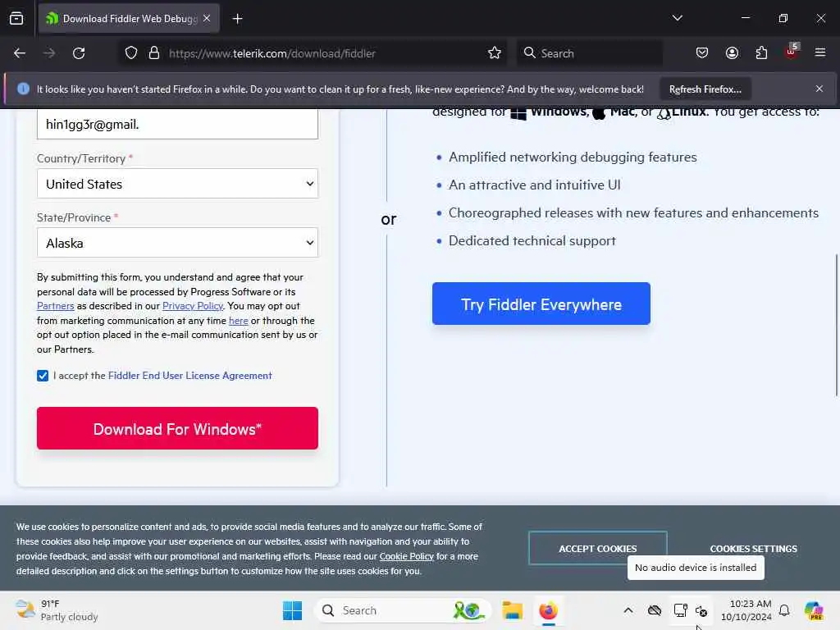The height and width of the screenshot is (630, 840).
Task: Click the 'here' opt-out link
Action: (x=239, y=321)
